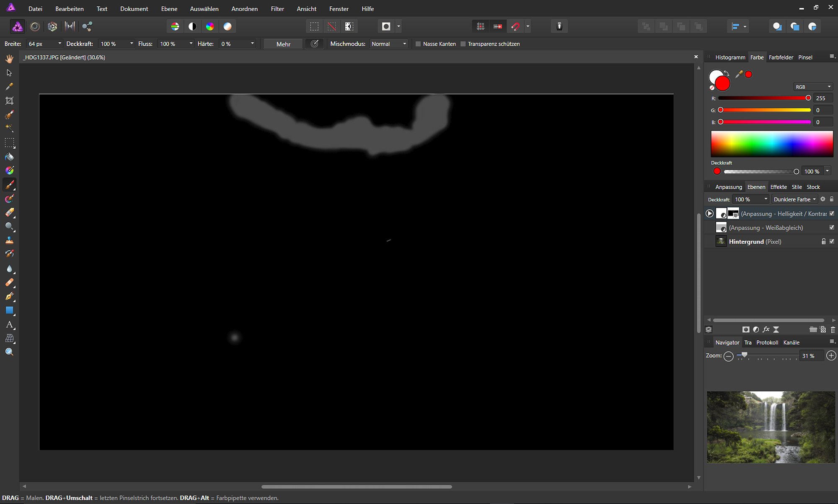Select the Text tool
The height and width of the screenshot is (504, 838).
pos(9,324)
